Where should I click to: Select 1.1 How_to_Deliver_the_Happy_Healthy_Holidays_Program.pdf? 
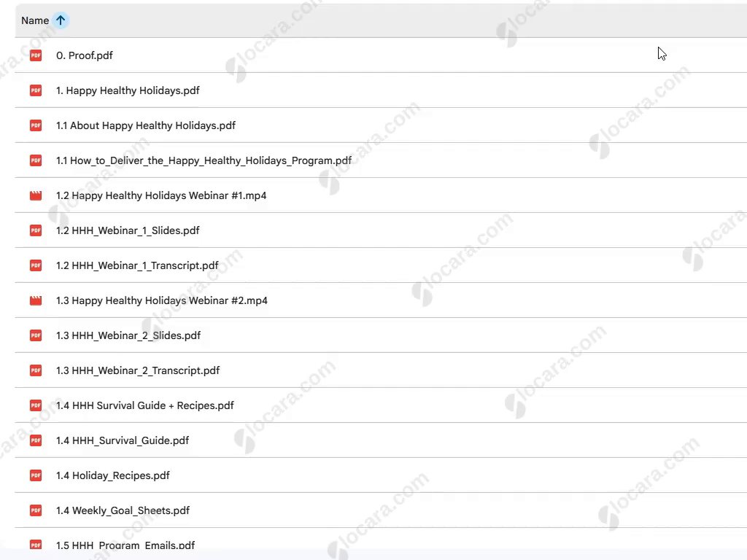pyautogui.click(x=204, y=160)
